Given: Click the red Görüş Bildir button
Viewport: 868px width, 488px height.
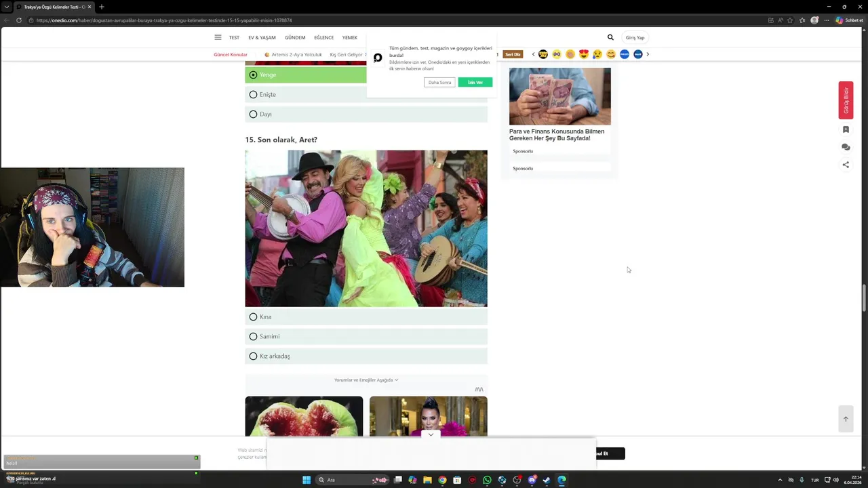Looking at the screenshot, I should tap(846, 100).
